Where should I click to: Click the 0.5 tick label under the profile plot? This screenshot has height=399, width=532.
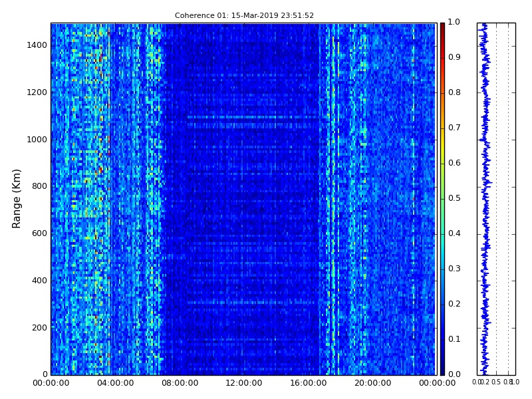496,382
